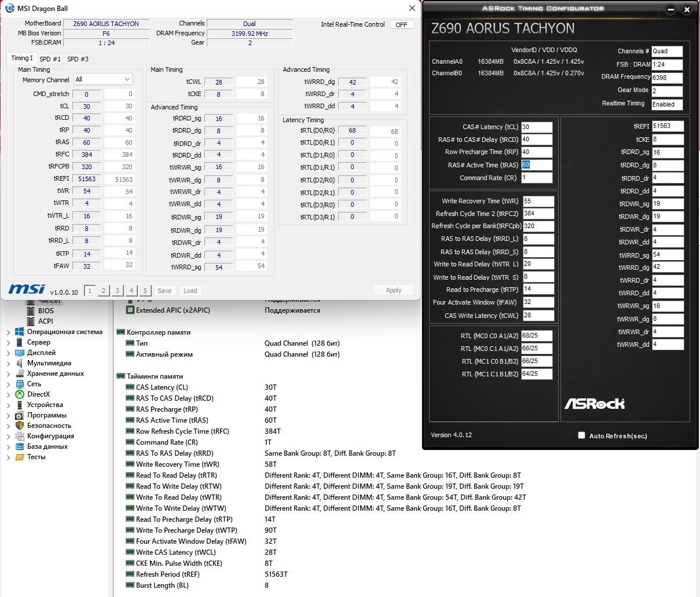Expand the Сервер tree node
Screen dimensions: 700x597
[x=8, y=343]
